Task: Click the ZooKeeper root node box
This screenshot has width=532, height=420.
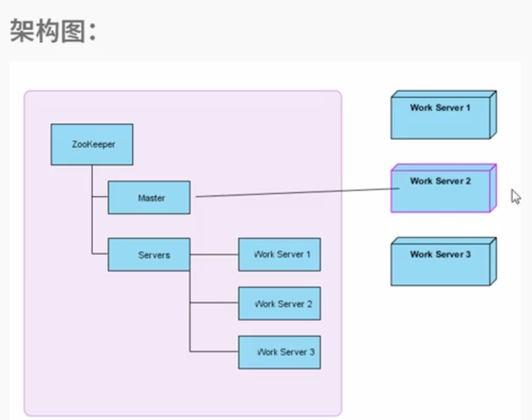Action: (92, 144)
